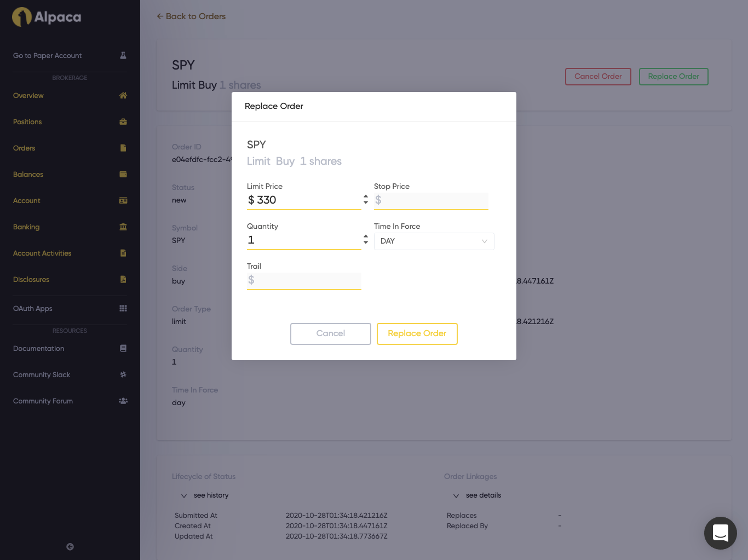Open the Balances page
Viewport: 748px width, 560px height.
28,175
